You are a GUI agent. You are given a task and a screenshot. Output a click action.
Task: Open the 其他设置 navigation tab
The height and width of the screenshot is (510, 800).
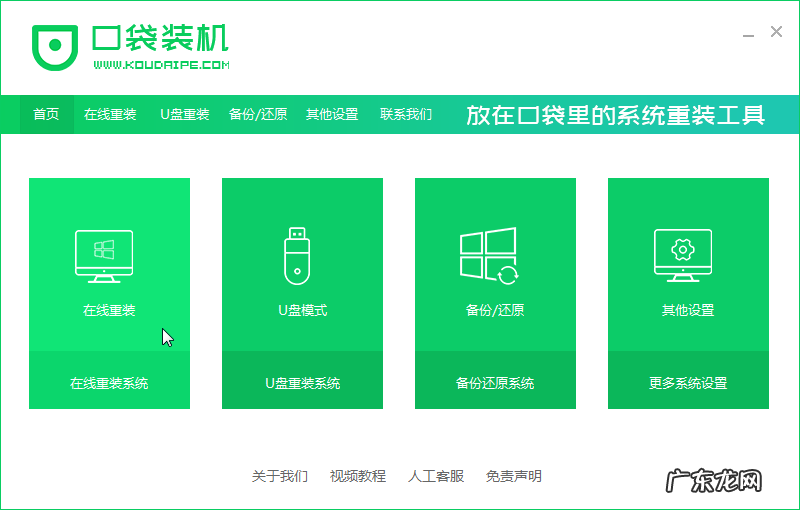(332, 114)
